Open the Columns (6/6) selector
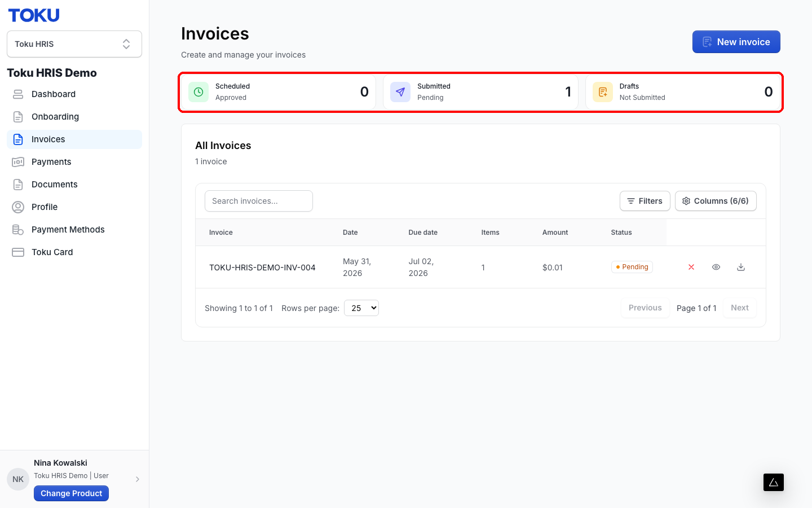 716,201
